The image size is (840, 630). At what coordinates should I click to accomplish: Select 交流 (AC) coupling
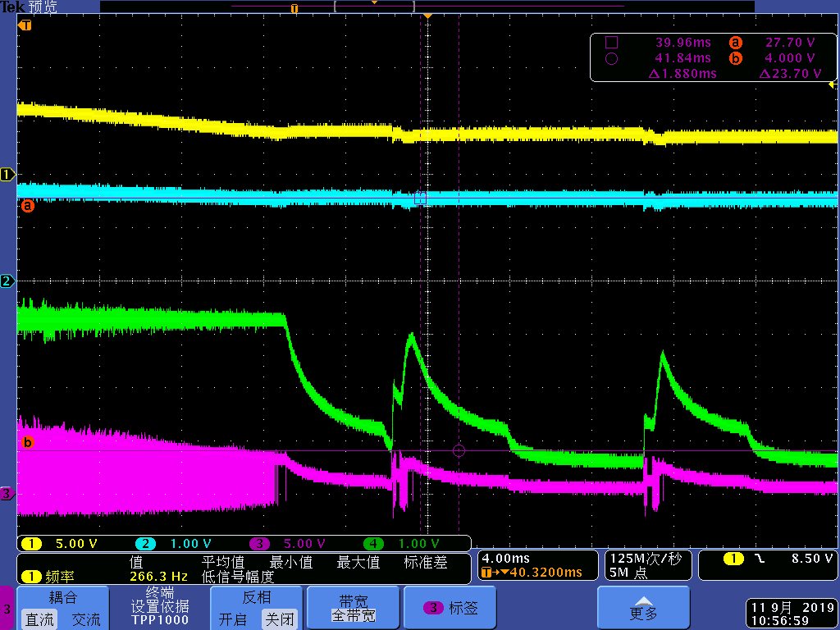tap(85, 619)
